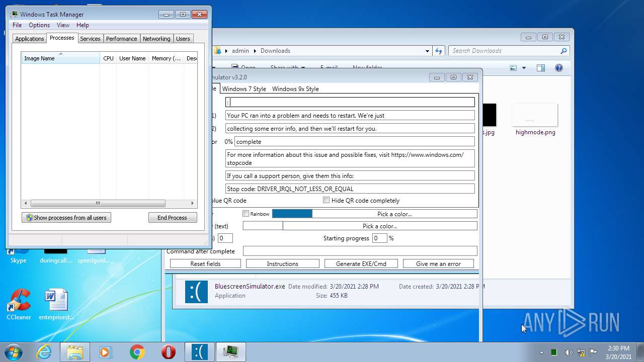Image resolution: width=644 pixels, height=362 pixels.
Task: Click Give me an error button
Action: [438, 263]
